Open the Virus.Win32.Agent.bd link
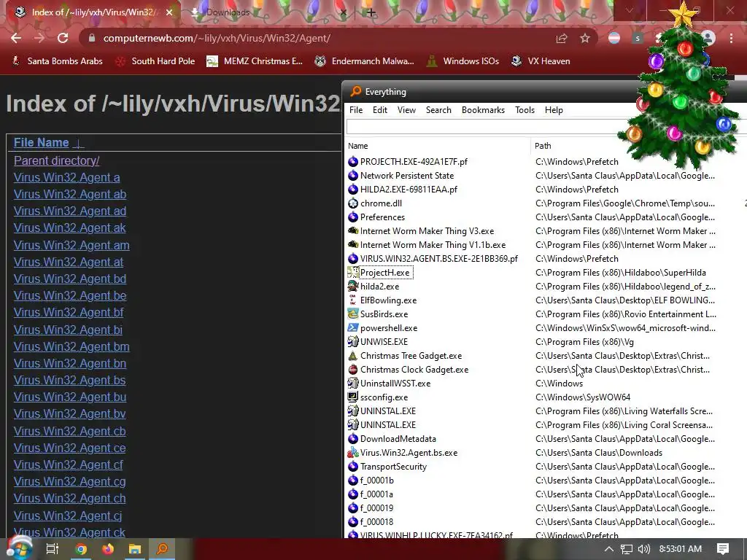Viewport: 747px width, 560px height. pyautogui.click(x=70, y=279)
